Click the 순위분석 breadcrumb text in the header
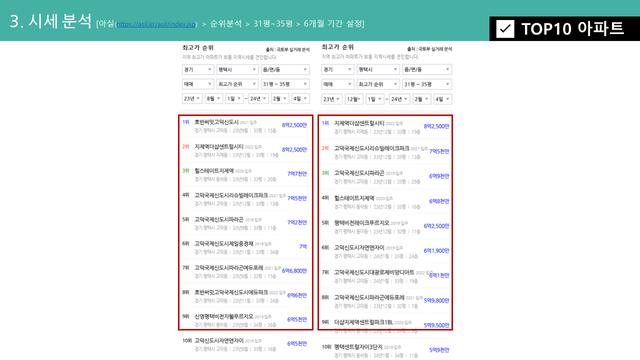Image resolution: width=640 pixels, height=360 pixels. tap(226, 24)
